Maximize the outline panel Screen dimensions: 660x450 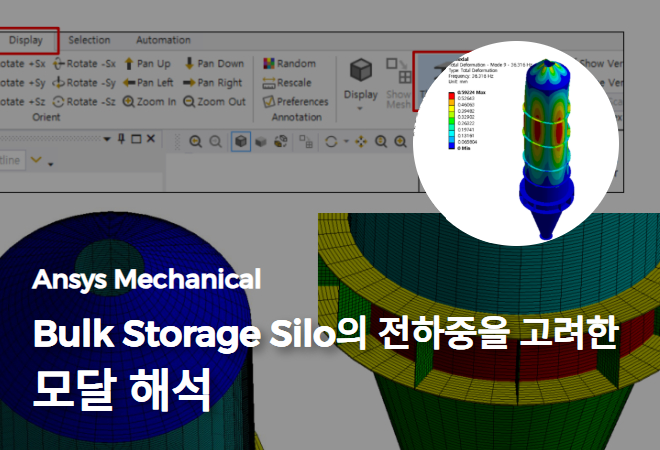click(136, 139)
